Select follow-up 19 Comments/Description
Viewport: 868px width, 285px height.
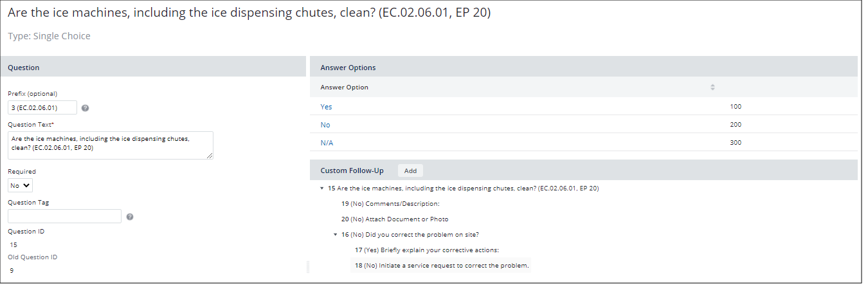390,203
